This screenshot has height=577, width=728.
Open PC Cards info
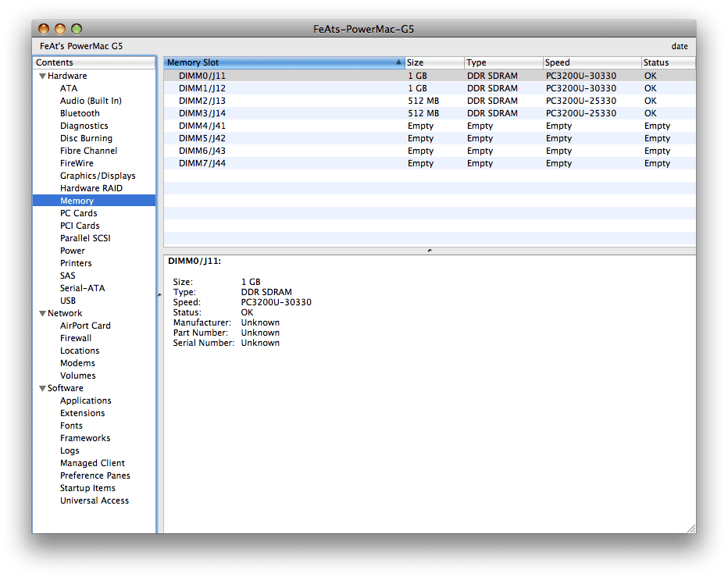(x=78, y=213)
